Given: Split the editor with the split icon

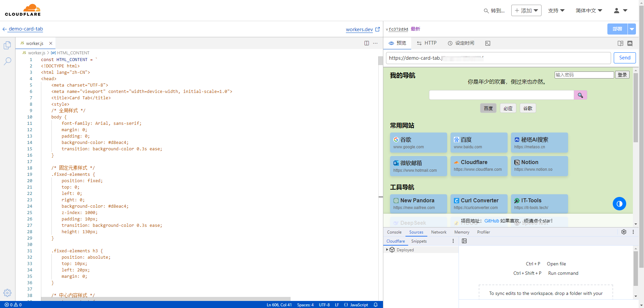Looking at the screenshot, I should [367, 43].
